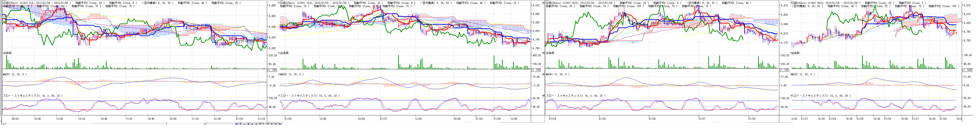This screenshot has height=140, width=980.
Task: Click the plus zoom-in icon in chart toolbar
Action: tap(240, 124)
